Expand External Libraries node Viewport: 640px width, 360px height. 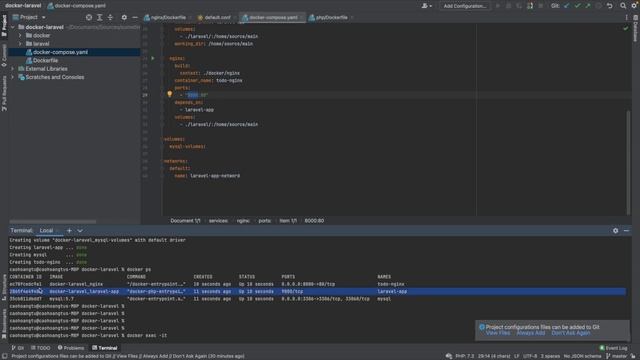(13, 69)
